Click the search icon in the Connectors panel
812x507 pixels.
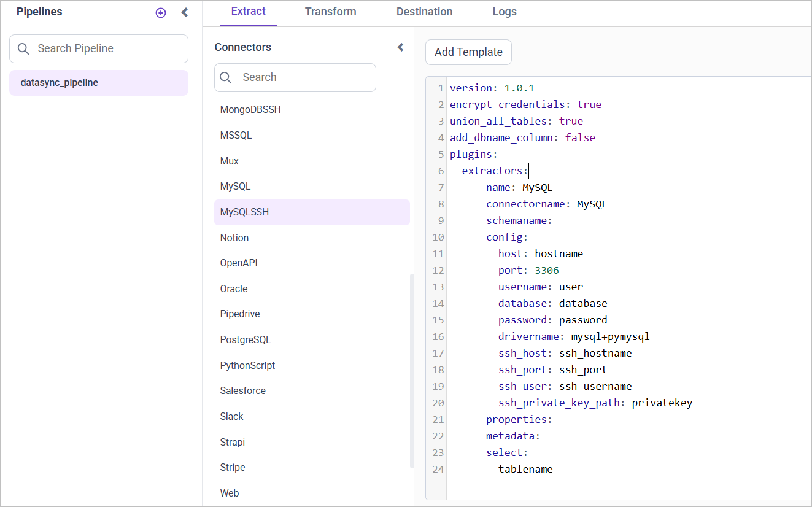(x=225, y=77)
